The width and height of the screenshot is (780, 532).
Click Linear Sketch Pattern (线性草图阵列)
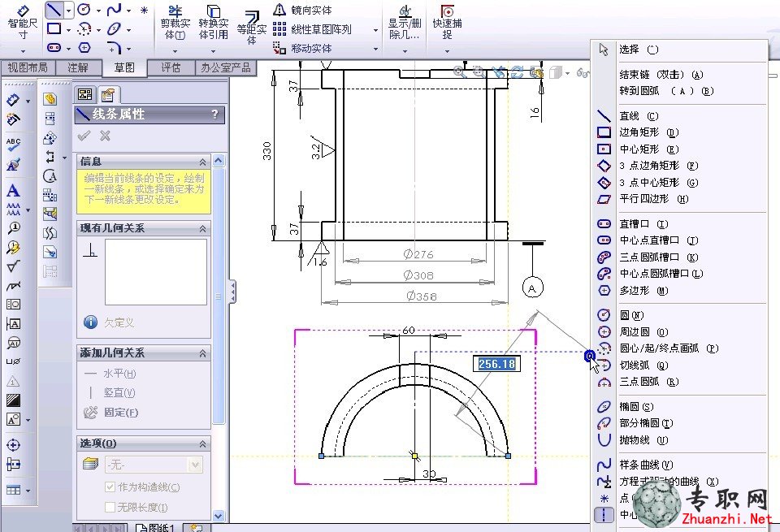click(312, 29)
